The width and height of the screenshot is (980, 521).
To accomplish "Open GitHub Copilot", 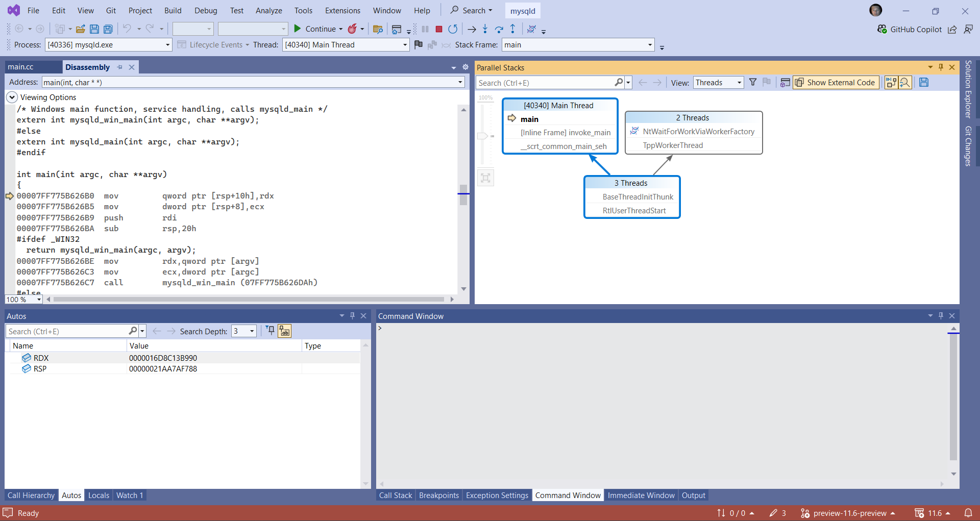I will pyautogui.click(x=909, y=30).
